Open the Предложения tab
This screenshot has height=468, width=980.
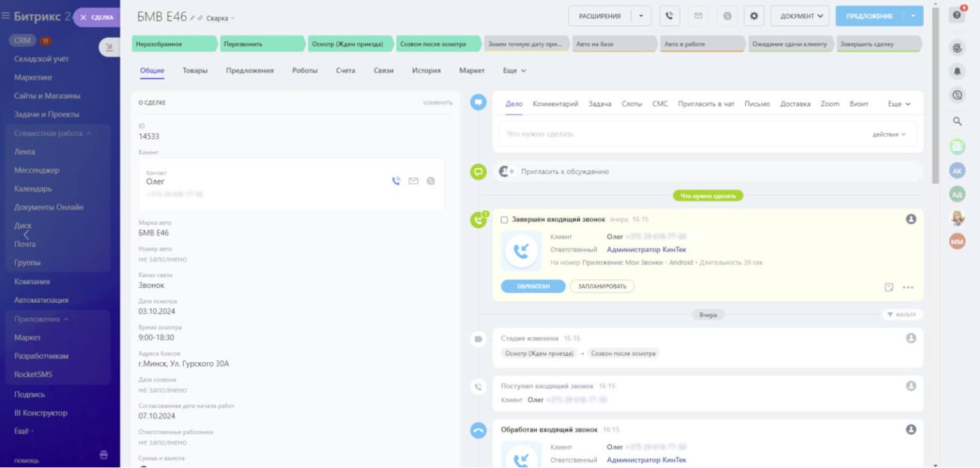click(x=250, y=71)
